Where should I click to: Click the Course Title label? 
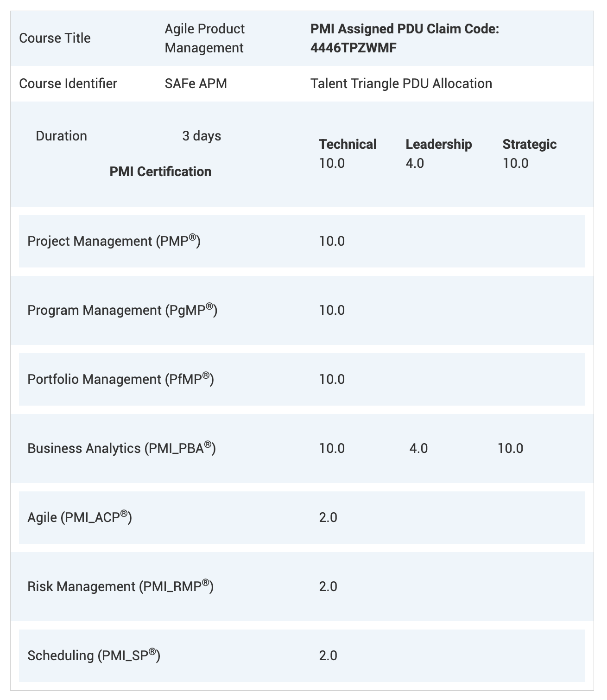click(55, 38)
